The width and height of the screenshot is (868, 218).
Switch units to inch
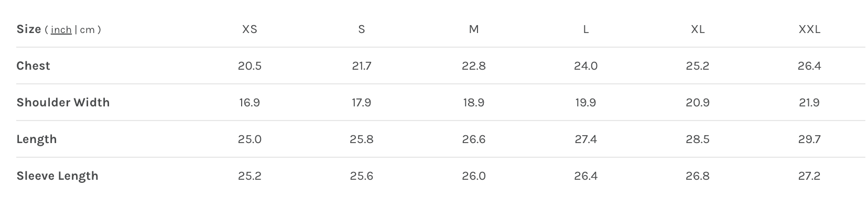tap(61, 30)
